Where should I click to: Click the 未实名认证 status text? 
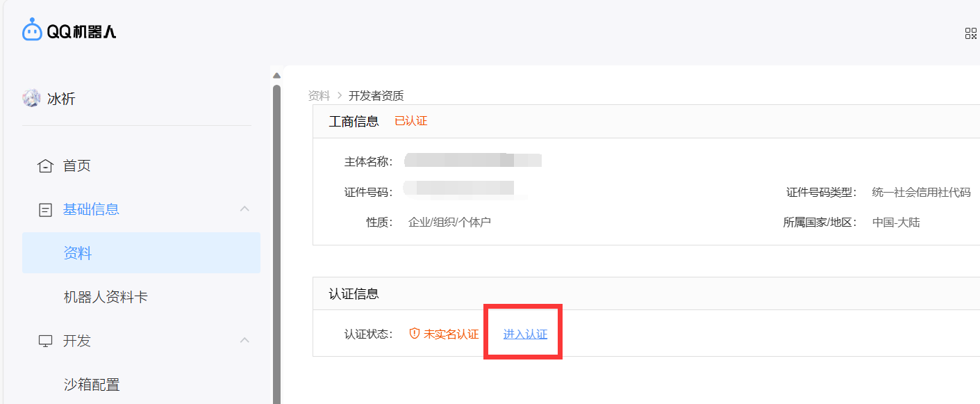[451, 334]
